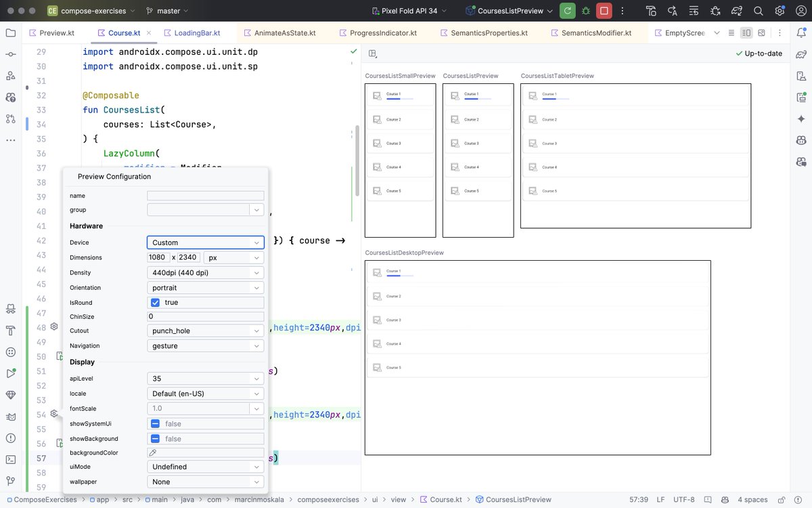Image resolution: width=812 pixels, height=508 pixels.
Task: Click the UTF-8 encoding status entry
Action: point(683,500)
